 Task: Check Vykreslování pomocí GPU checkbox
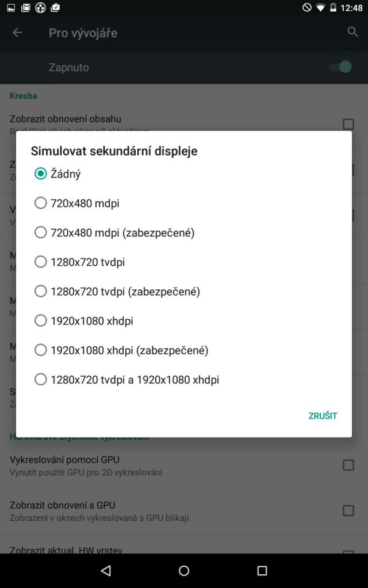point(348,465)
